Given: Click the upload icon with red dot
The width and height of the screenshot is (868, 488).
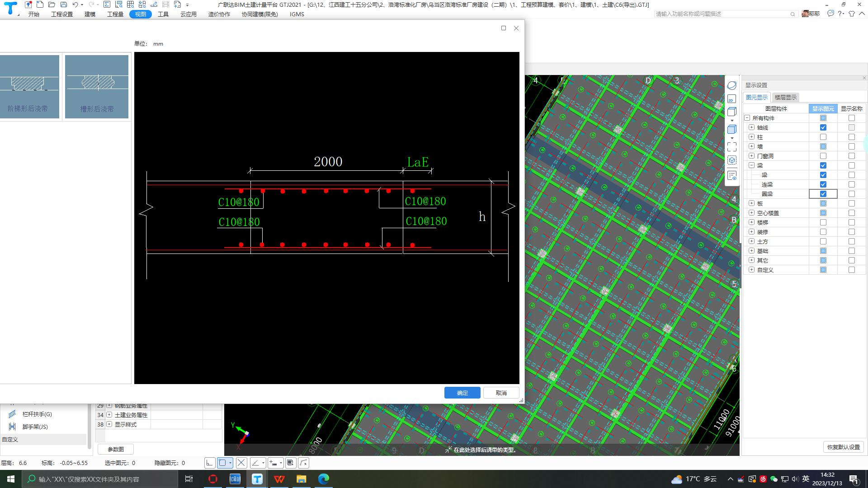Looking at the screenshot, I should pos(28,5).
